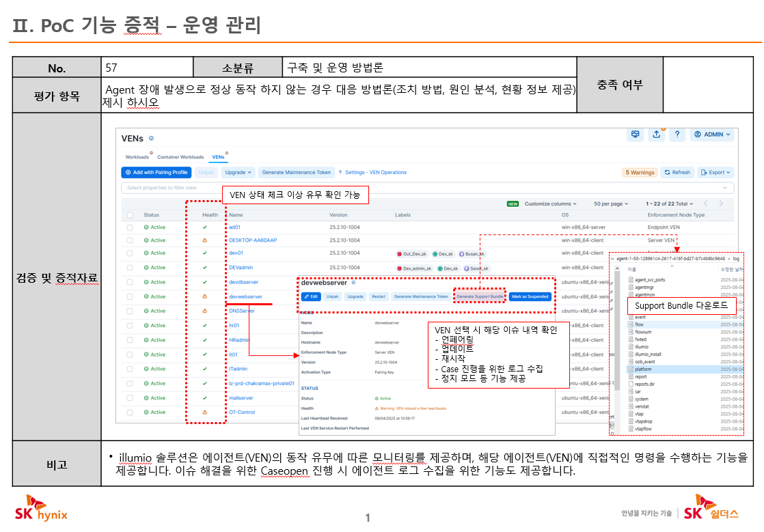Open the connectivity monitor icon in header
Viewport: 764px width, 532px height.
[x=635, y=135]
